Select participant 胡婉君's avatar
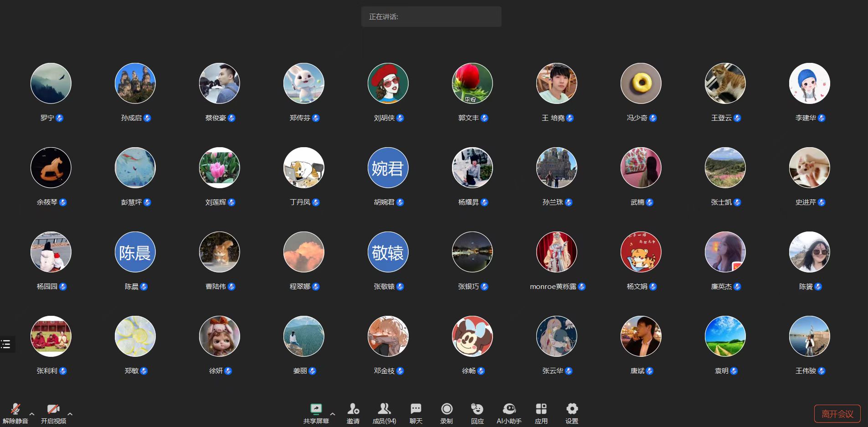Viewport: 868px width, 427px height. (x=388, y=168)
